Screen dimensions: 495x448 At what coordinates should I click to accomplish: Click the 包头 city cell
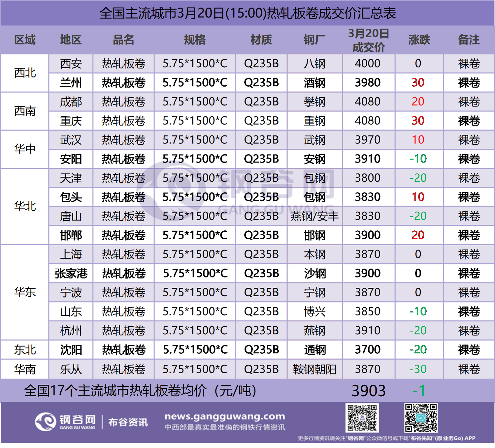pos(71,197)
